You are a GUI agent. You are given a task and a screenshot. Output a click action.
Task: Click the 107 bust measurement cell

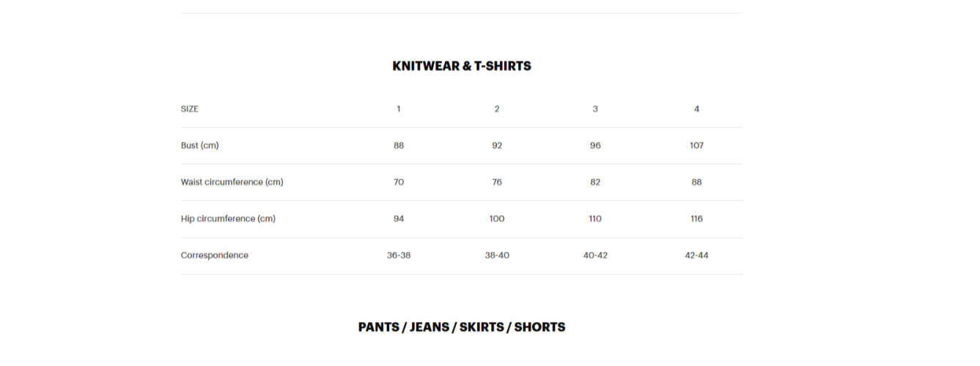click(696, 146)
